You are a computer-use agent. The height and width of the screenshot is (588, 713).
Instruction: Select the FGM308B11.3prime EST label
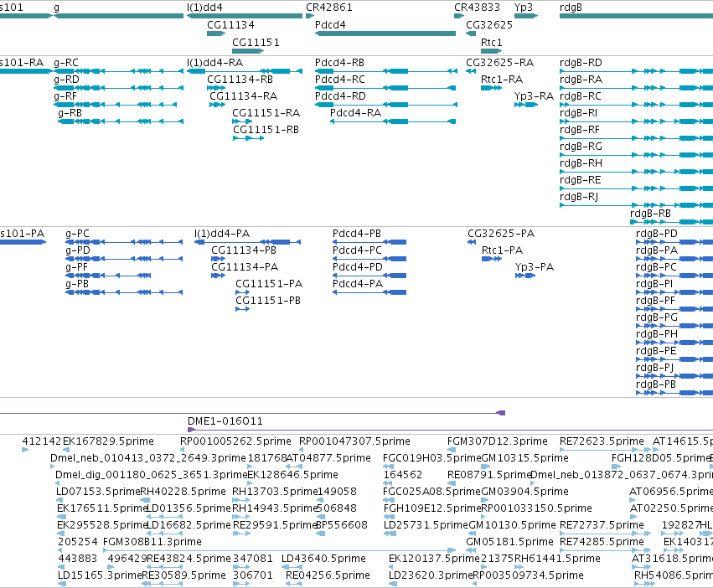152,542
